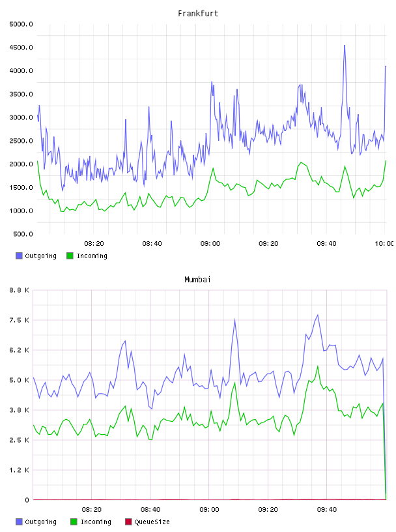Select Outgoing legend label in Mumbai chart
The height and width of the screenshot is (532, 396).
pos(40,522)
